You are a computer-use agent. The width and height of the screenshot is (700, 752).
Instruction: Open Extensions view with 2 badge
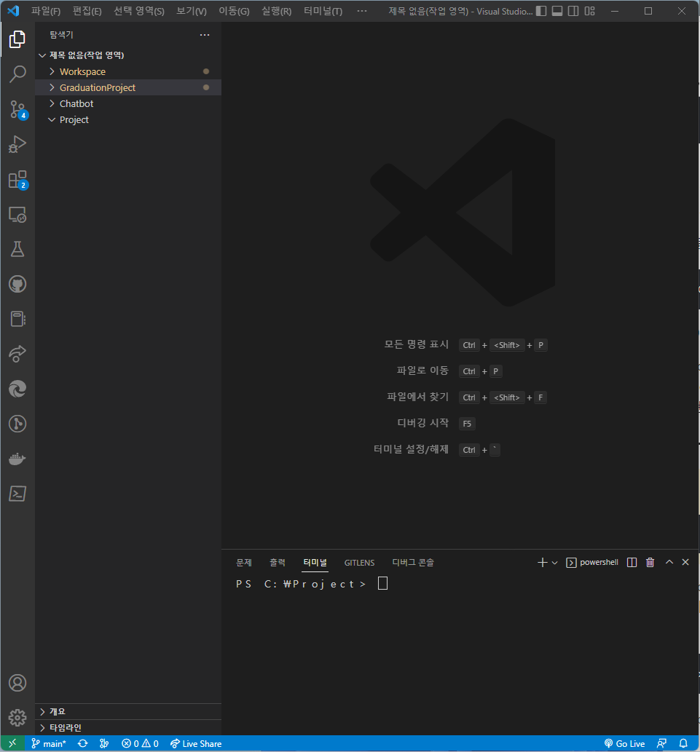pyautogui.click(x=17, y=179)
